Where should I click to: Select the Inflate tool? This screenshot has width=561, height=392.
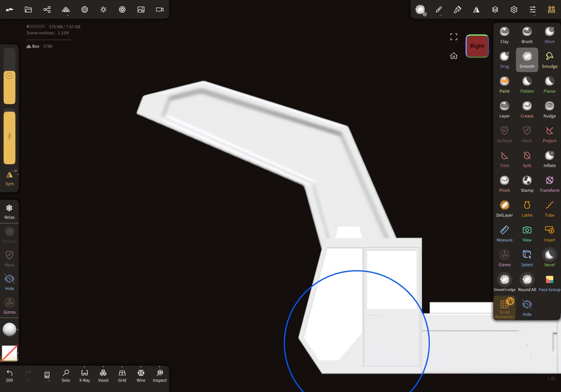[x=550, y=159]
